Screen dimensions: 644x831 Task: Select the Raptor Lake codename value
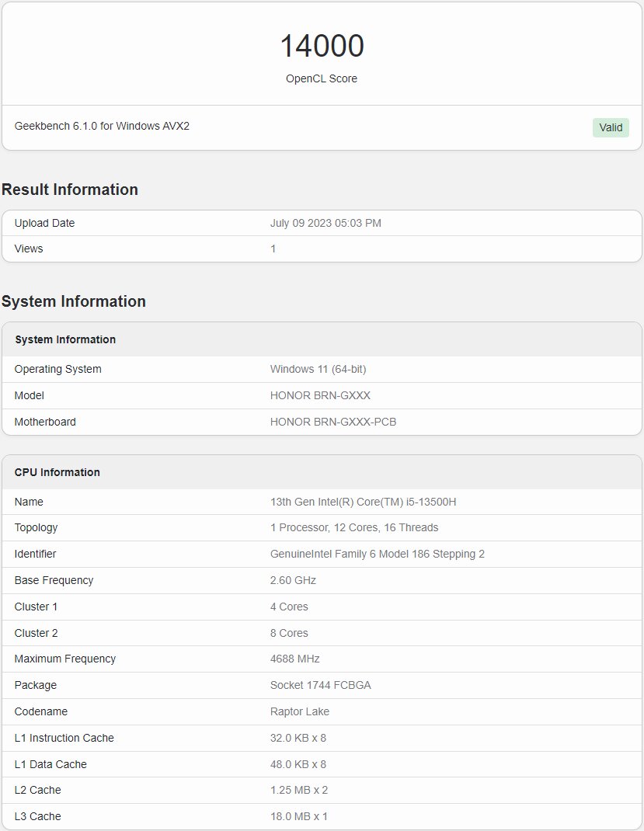click(300, 711)
